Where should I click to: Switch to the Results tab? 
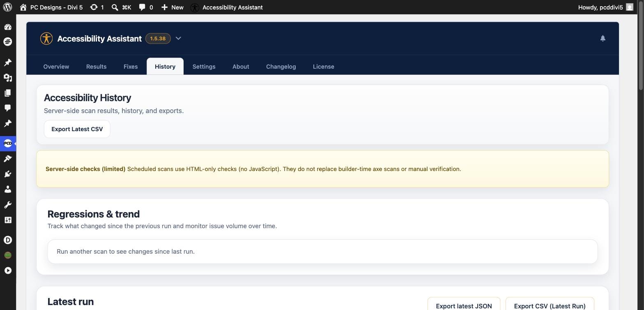[96, 67]
